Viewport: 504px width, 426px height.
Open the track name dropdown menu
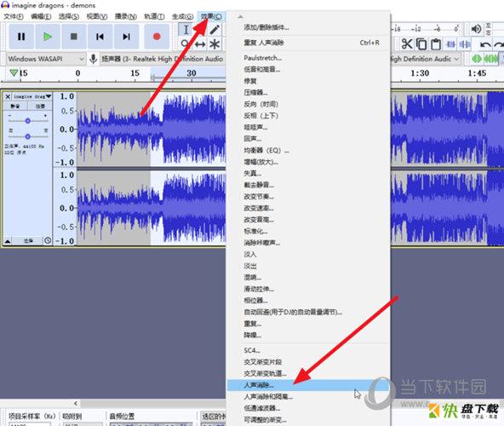pyautogui.click(x=31, y=96)
